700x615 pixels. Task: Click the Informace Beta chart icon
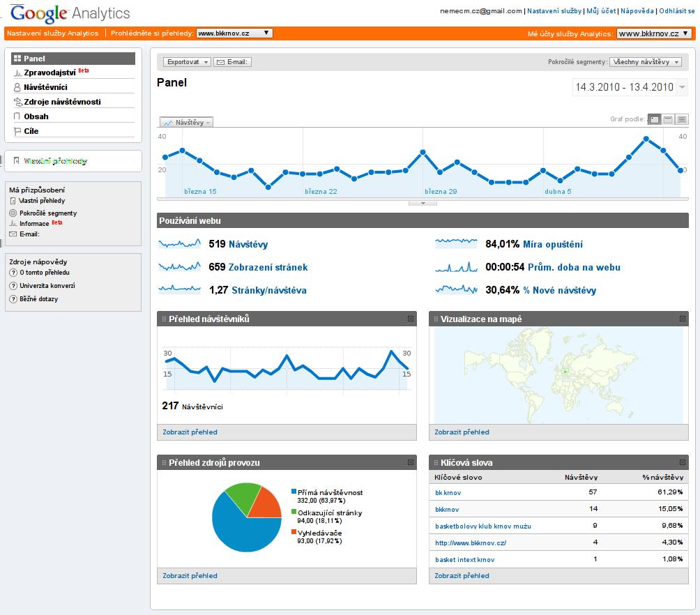pos(13,223)
